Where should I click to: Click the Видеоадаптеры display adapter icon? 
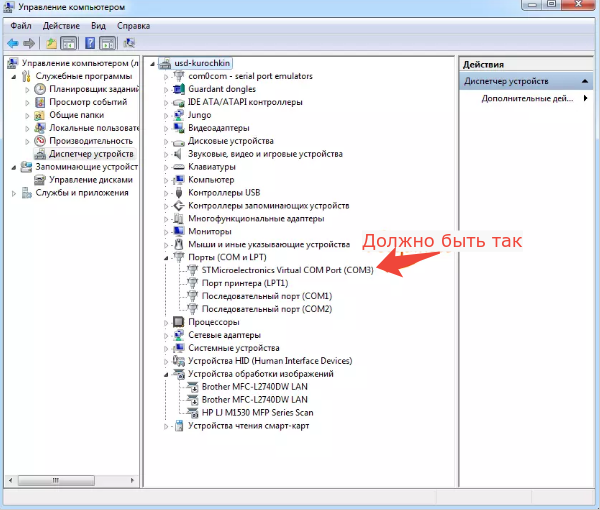(179, 128)
